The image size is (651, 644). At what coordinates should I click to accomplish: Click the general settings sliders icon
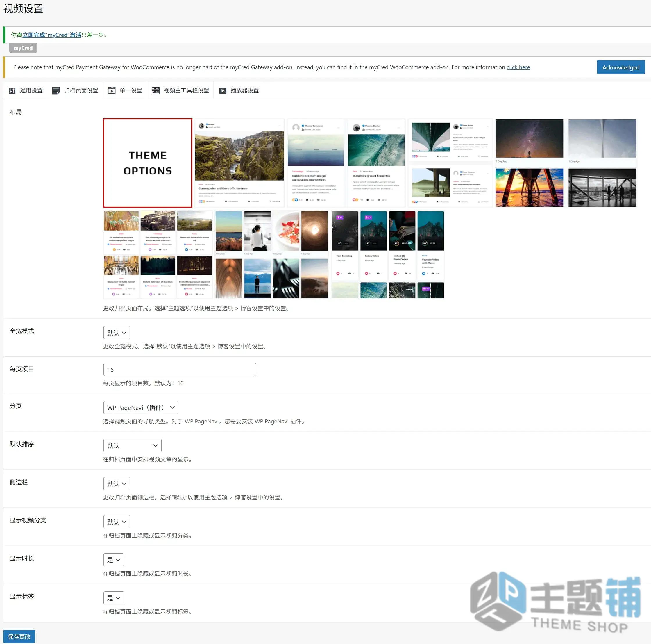[12, 90]
